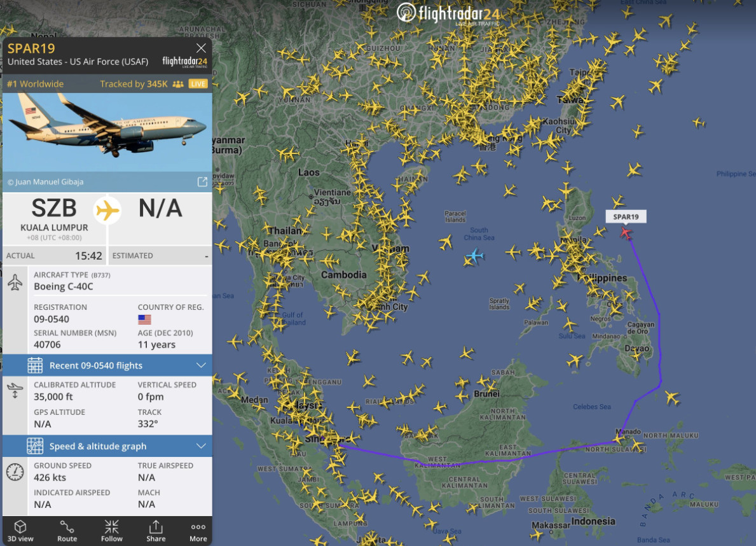
Task: Open aircraft photo in external link
Action: tap(202, 181)
